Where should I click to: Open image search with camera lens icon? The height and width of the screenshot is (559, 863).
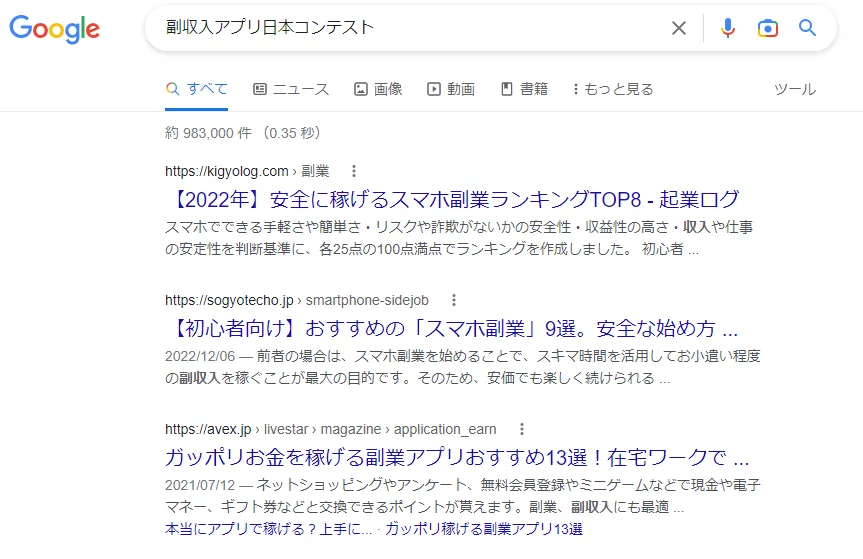click(767, 29)
